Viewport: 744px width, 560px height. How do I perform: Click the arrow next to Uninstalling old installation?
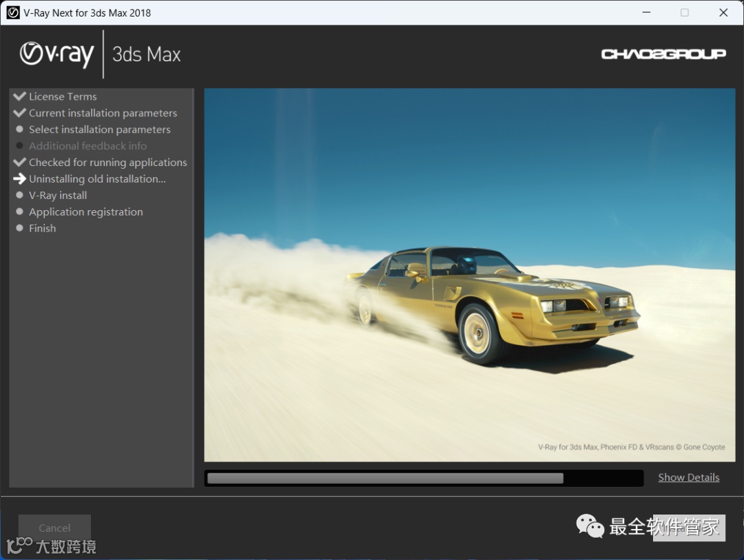click(x=19, y=178)
